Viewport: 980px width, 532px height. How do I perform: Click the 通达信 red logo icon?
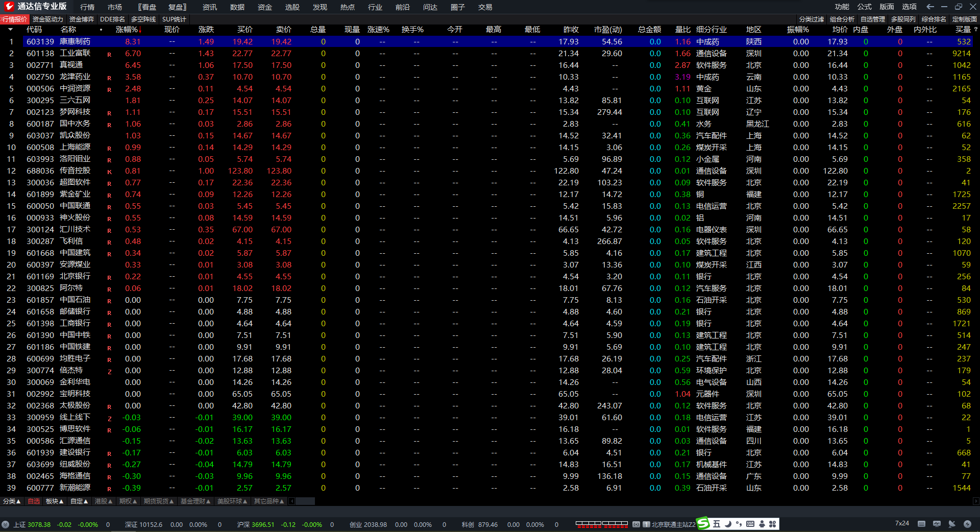coord(9,7)
